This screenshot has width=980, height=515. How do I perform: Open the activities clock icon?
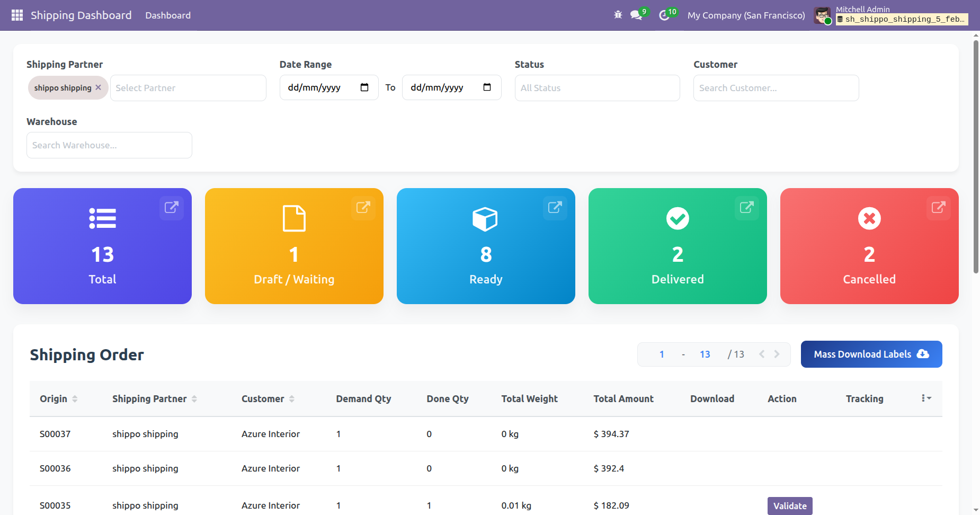664,15
